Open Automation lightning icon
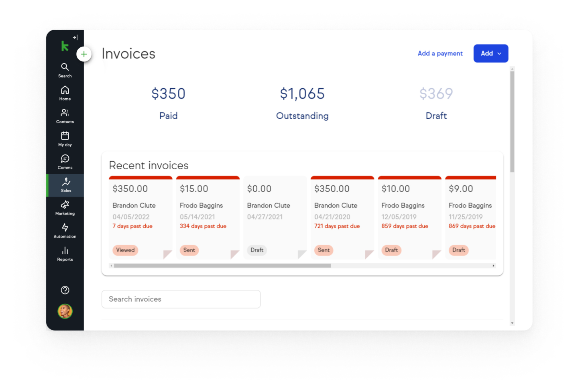 pos(65,230)
